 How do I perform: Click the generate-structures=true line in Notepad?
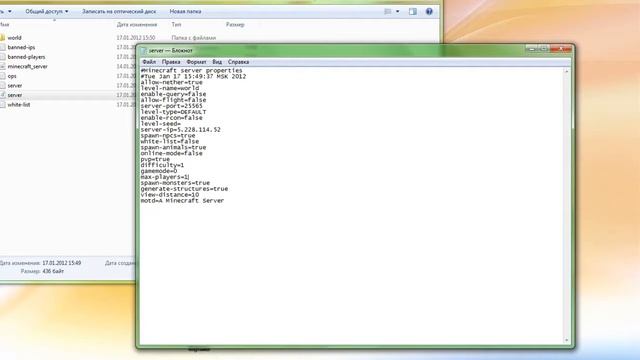point(184,189)
